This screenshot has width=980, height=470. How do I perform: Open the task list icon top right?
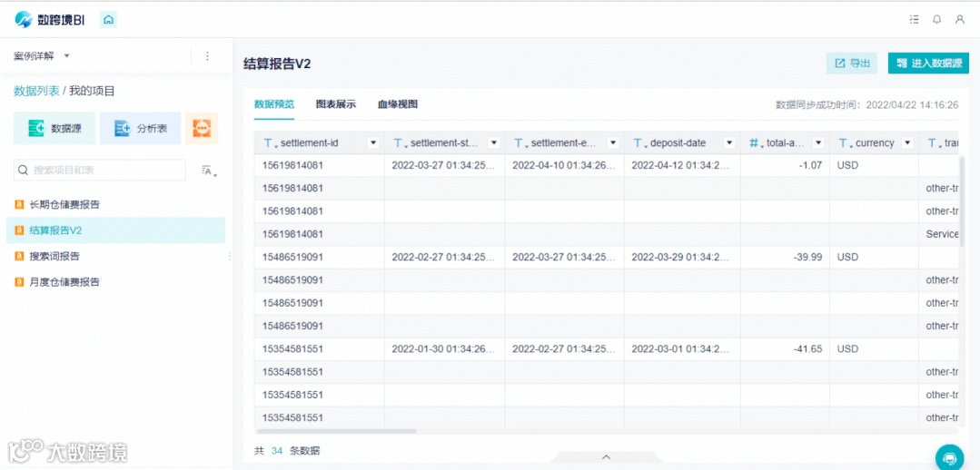915,19
